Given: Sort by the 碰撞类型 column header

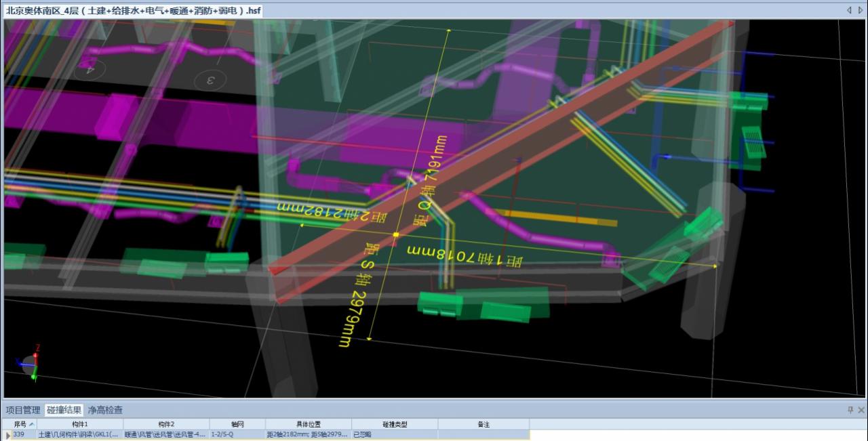Looking at the screenshot, I should click(395, 424).
